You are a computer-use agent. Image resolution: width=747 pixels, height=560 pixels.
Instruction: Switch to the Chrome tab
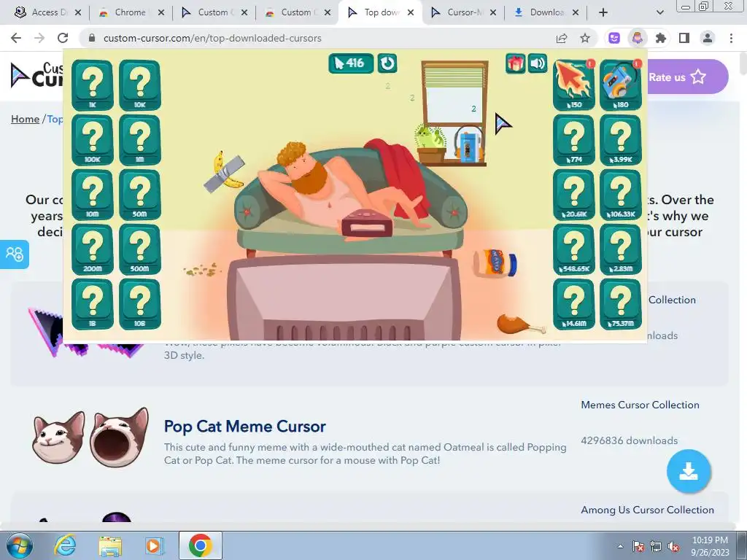point(130,12)
